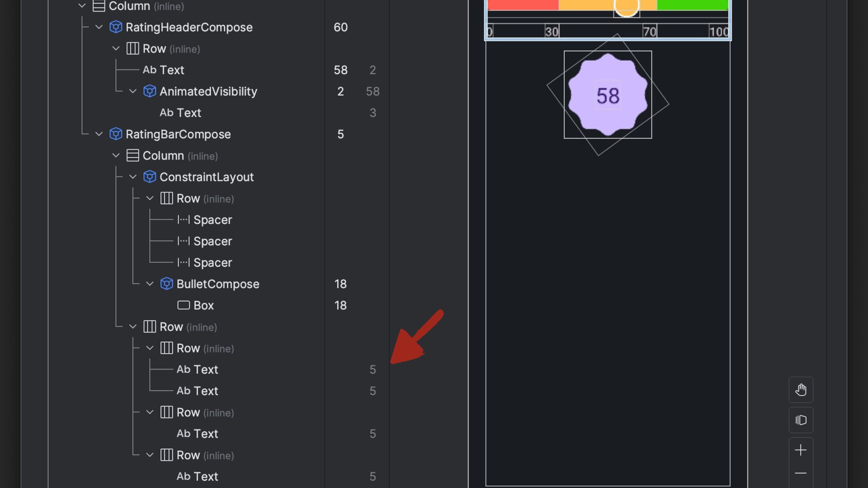Click the zoom out minus icon
Viewport: 868px width, 488px height.
coord(801,473)
